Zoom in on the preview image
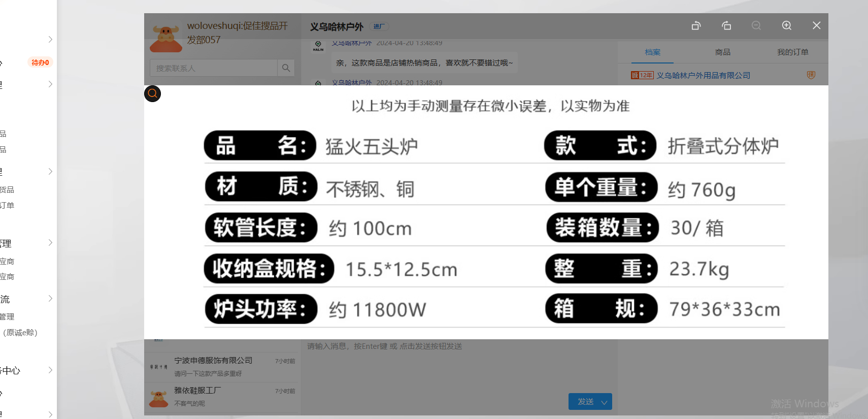868x419 pixels. click(x=786, y=25)
